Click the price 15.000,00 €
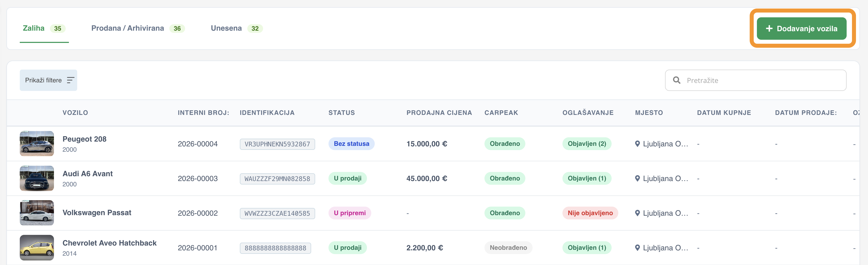Viewport: 868px width, 265px height. coord(427,144)
